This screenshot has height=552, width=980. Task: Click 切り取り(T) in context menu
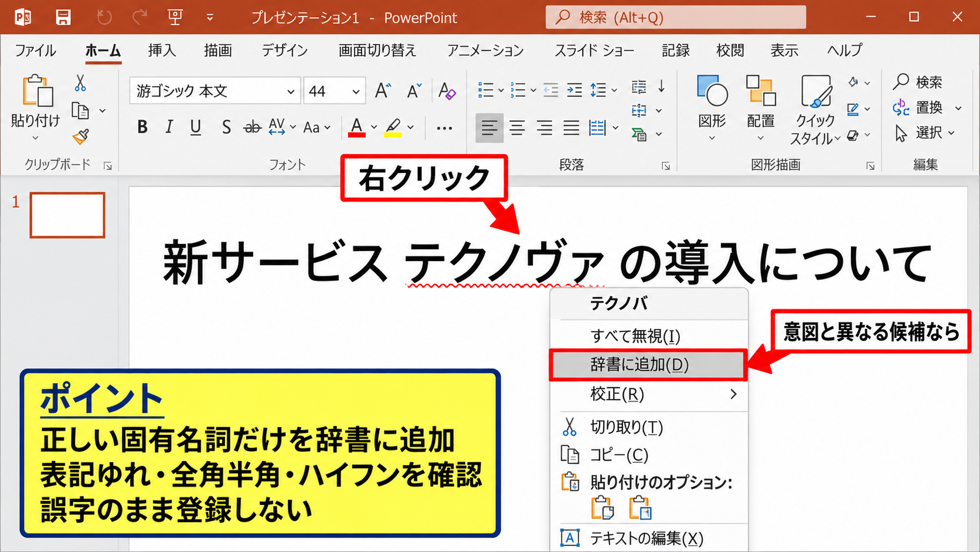[x=649, y=427]
